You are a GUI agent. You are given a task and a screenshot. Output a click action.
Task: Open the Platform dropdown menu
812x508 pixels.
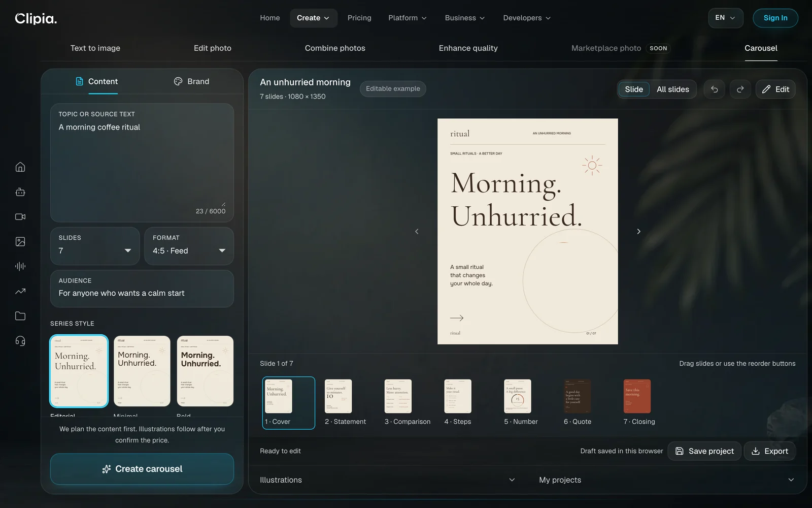coord(408,18)
